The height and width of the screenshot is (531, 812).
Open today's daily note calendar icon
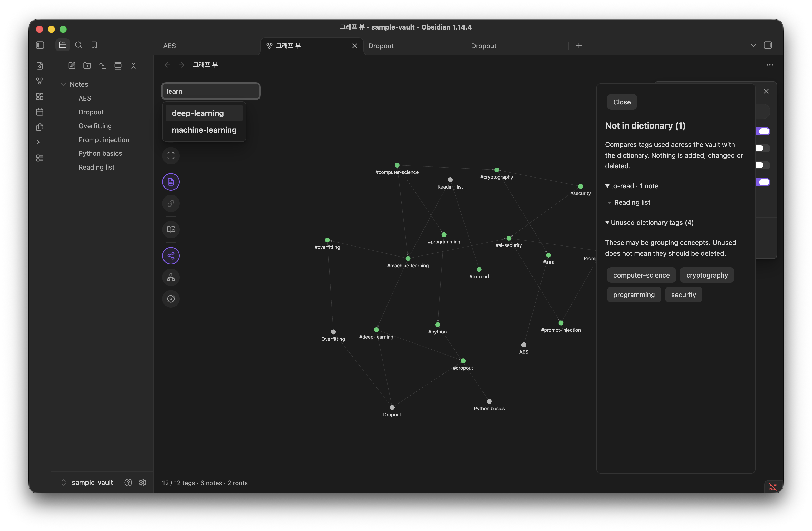[x=40, y=112]
